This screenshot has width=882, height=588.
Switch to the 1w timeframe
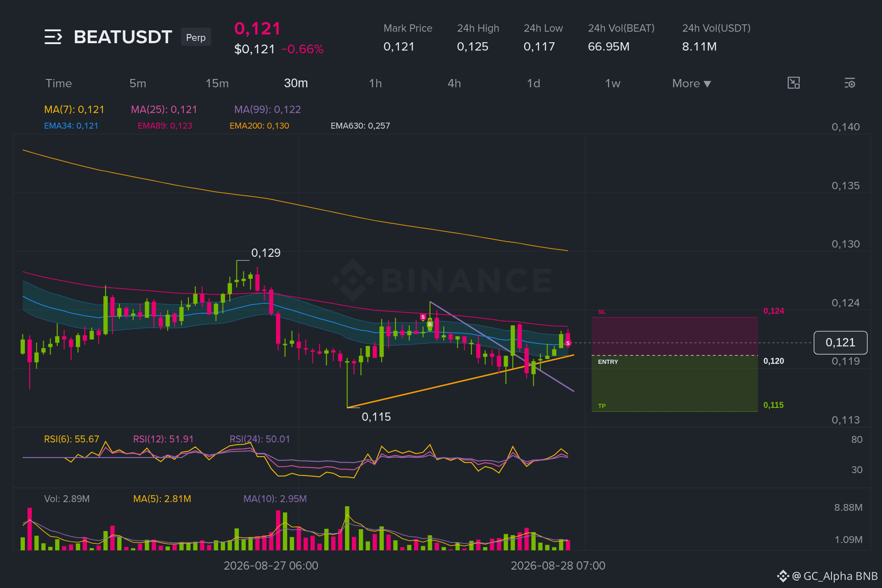coord(612,83)
